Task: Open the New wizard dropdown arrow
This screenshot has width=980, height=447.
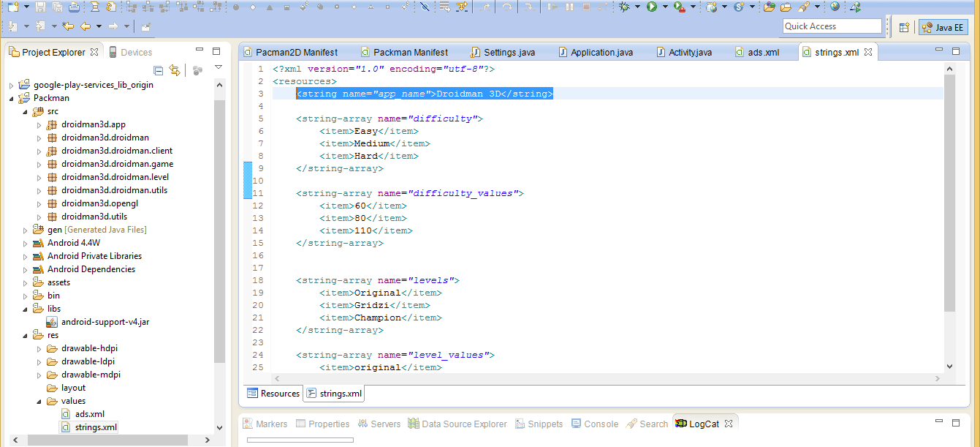Action: click(26, 7)
